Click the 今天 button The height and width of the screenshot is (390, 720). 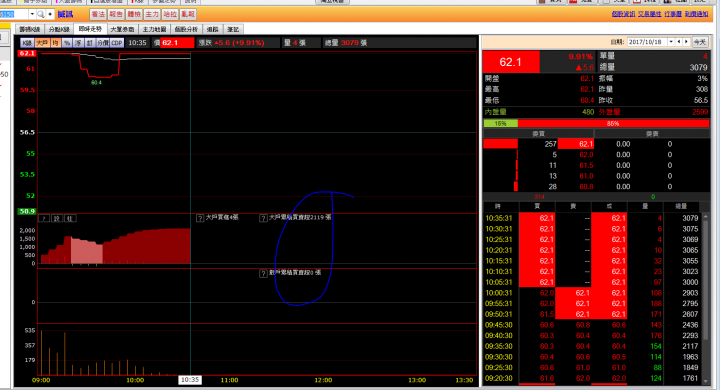coord(699,42)
